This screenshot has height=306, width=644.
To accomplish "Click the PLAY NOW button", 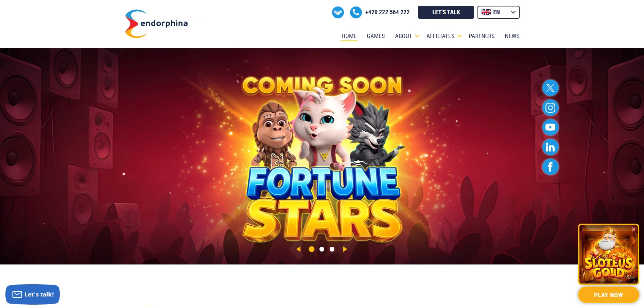I will 608,295.
